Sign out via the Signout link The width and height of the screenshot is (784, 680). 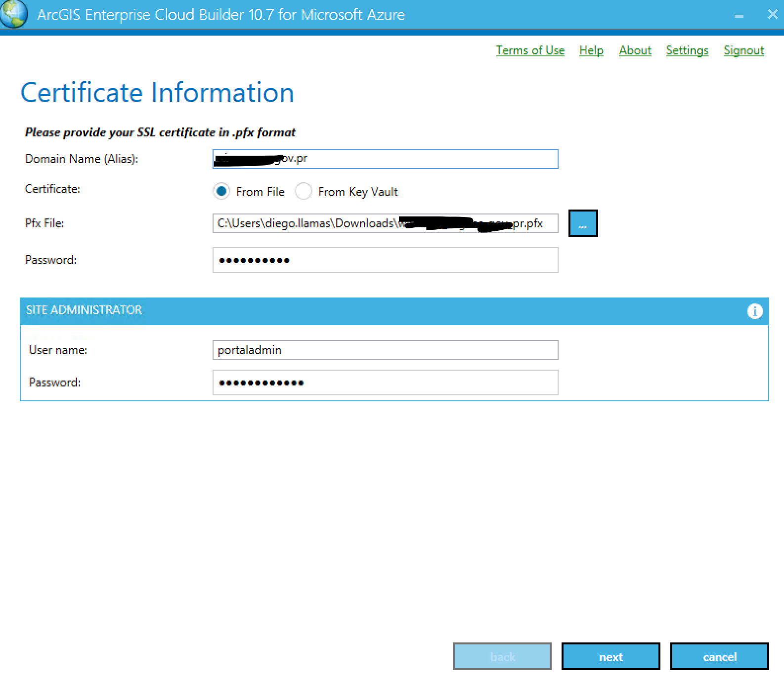tap(744, 50)
